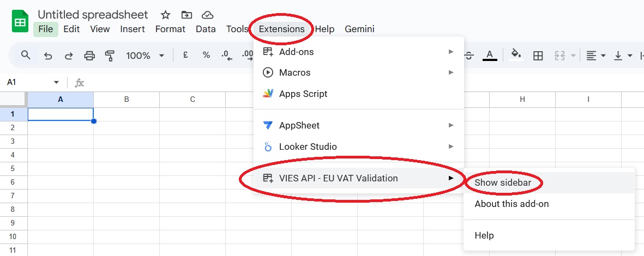
Task: Format as currency with pound icon
Action: [x=185, y=55]
